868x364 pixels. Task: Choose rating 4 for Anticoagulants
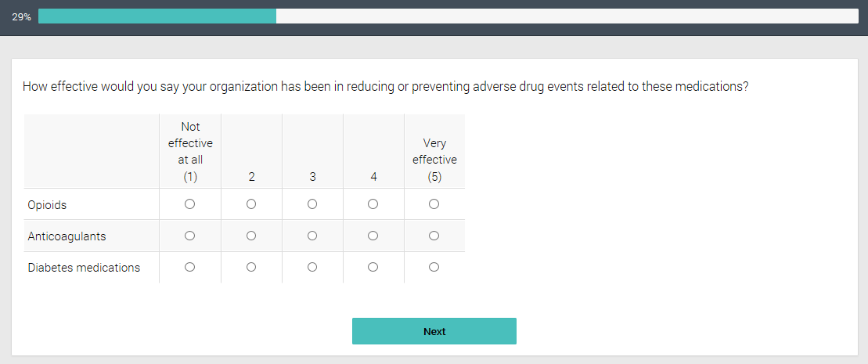pos(373,236)
